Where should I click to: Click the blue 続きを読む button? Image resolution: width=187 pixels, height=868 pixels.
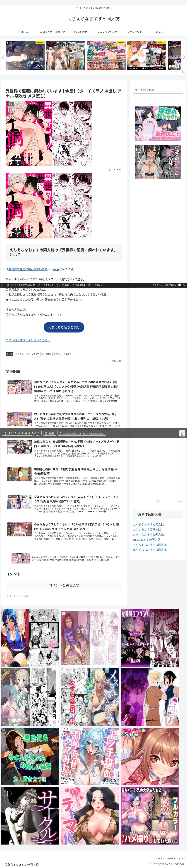pos(64,327)
